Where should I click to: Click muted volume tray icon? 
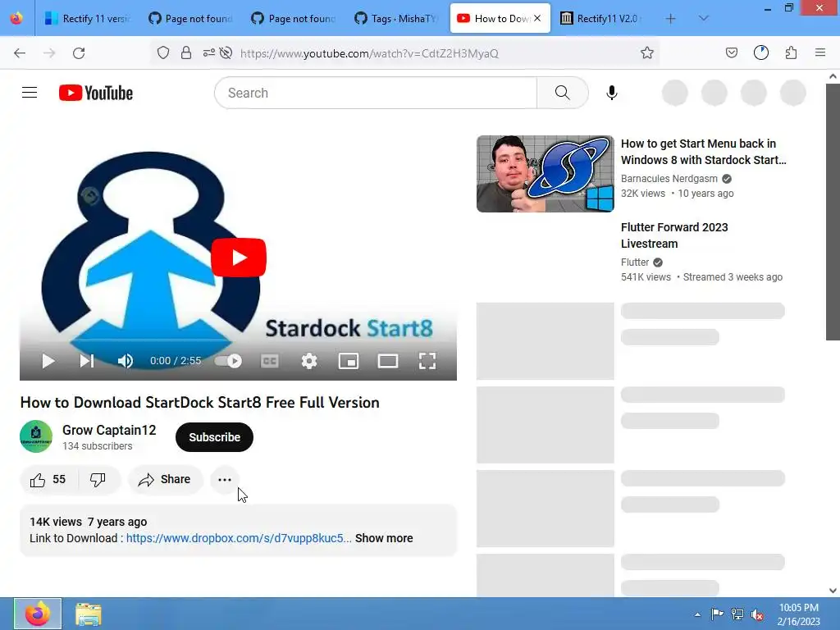(x=757, y=614)
